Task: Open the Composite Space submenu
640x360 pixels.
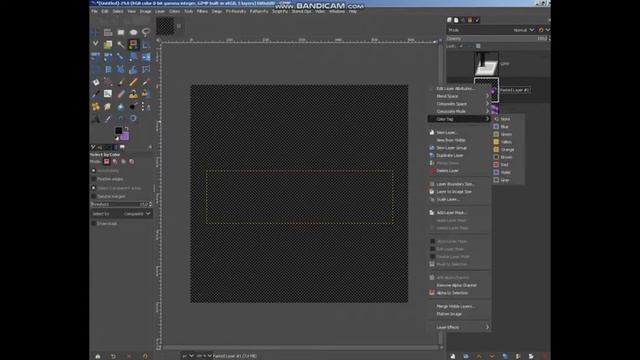Action: point(459,104)
